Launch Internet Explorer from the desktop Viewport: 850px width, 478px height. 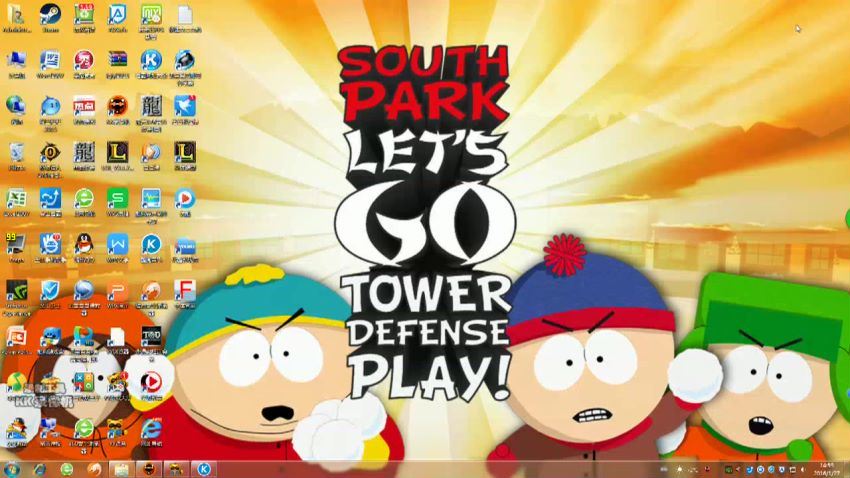point(151,429)
